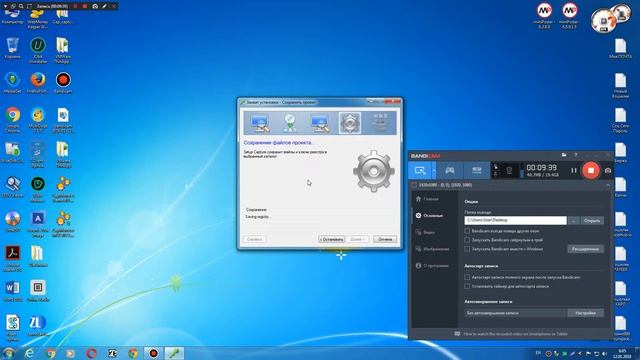Screen dimensions: 640x360
Task: Open link about watching video on smartphone
Action: click(x=515, y=334)
